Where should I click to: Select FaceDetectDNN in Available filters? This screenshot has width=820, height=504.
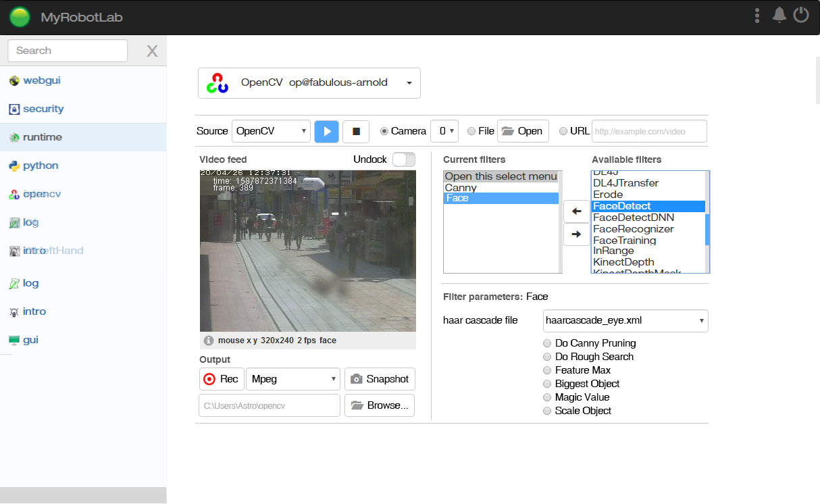(648, 218)
